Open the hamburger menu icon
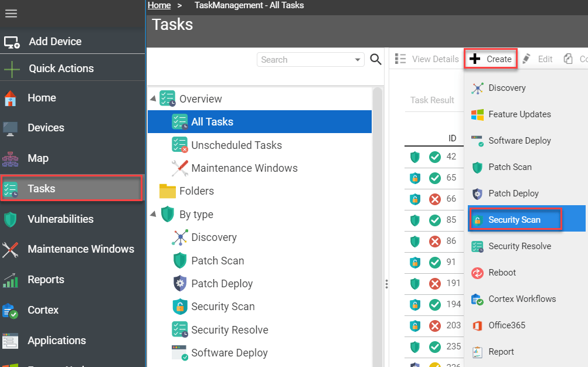The image size is (588, 367). click(x=11, y=14)
